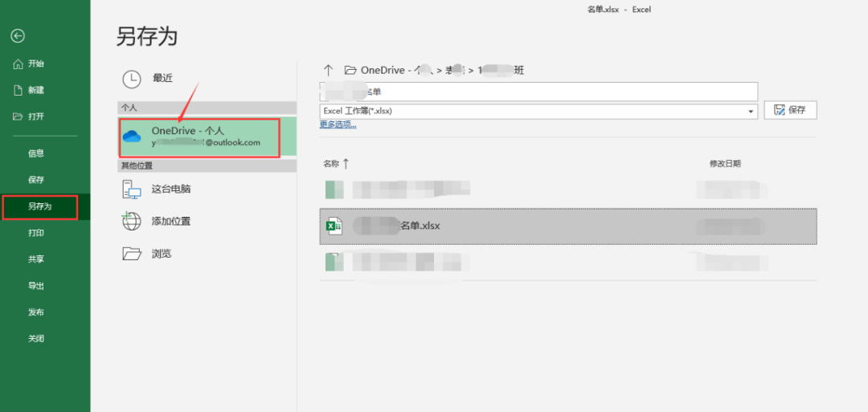Open the 发布 page
This screenshot has width=868, height=412.
pyautogui.click(x=36, y=312)
